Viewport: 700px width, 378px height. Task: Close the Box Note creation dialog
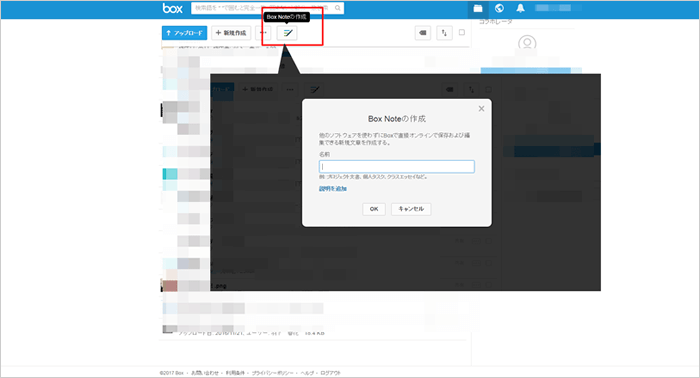pos(481,108)
